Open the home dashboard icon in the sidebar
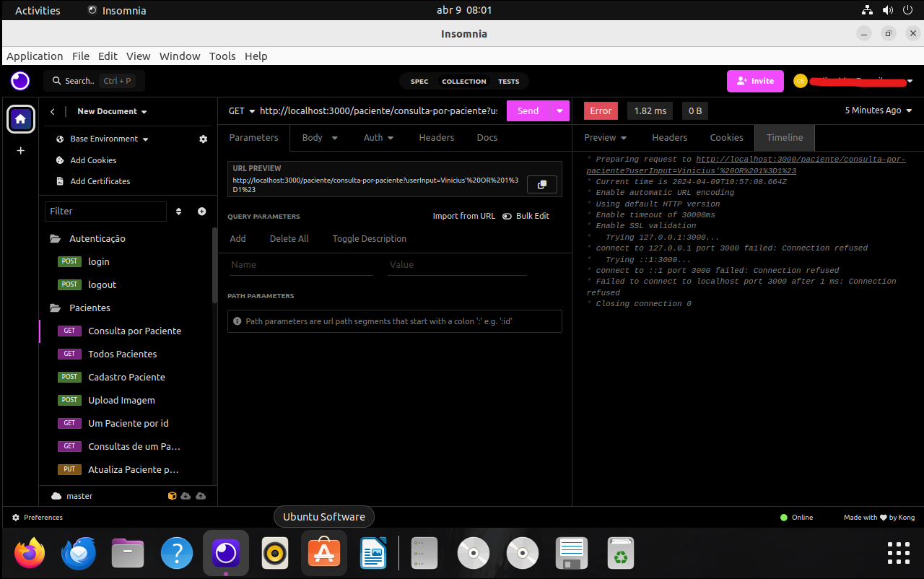This screenshot has width=924, height=579. click(21, 119)
